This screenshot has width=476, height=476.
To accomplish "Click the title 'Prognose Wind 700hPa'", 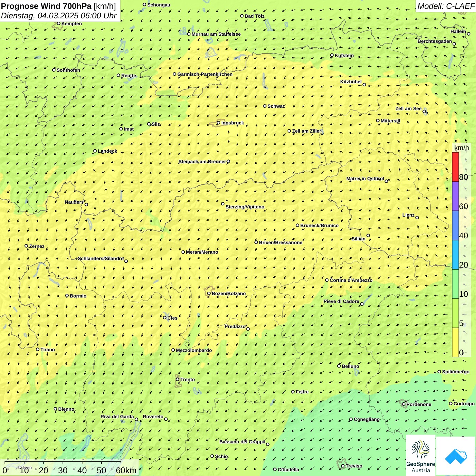I will [46, 6].
